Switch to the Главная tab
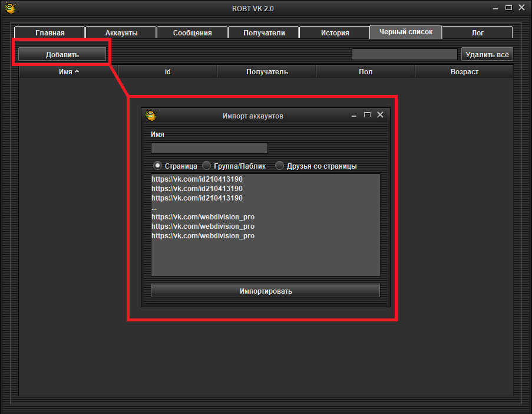 pyautogui.click(x=49, y=33)
